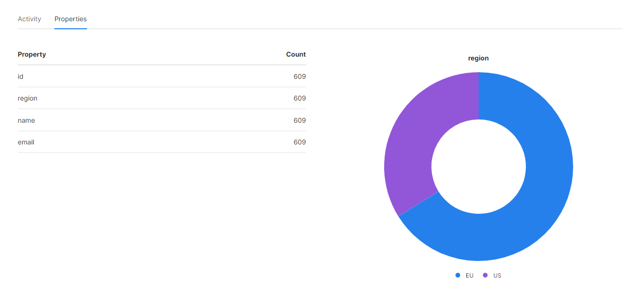This screenshot has width=644, height=303.
Task: Select the Properties tab
Action: click(x=70, y=19)
